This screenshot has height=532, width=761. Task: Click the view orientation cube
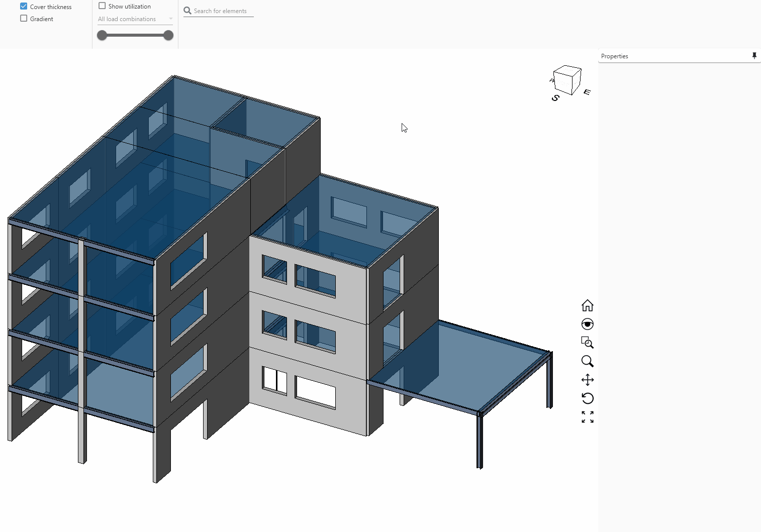tap(567, 79)
